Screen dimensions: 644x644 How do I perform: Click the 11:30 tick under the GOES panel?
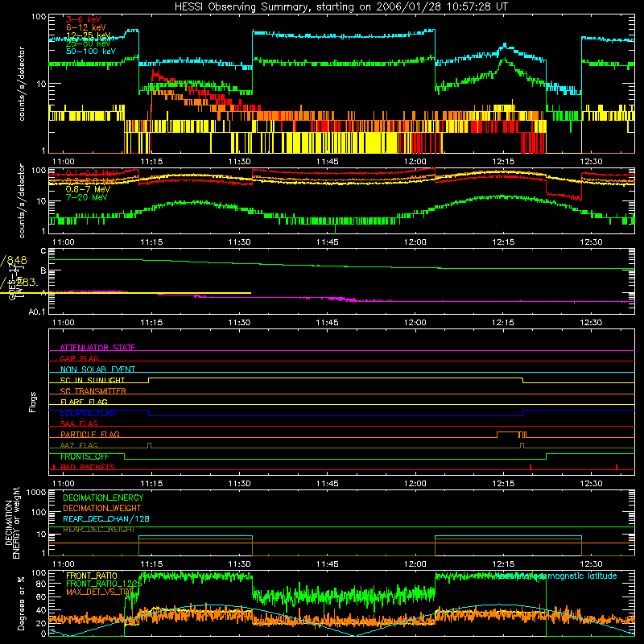pos(239,323)
